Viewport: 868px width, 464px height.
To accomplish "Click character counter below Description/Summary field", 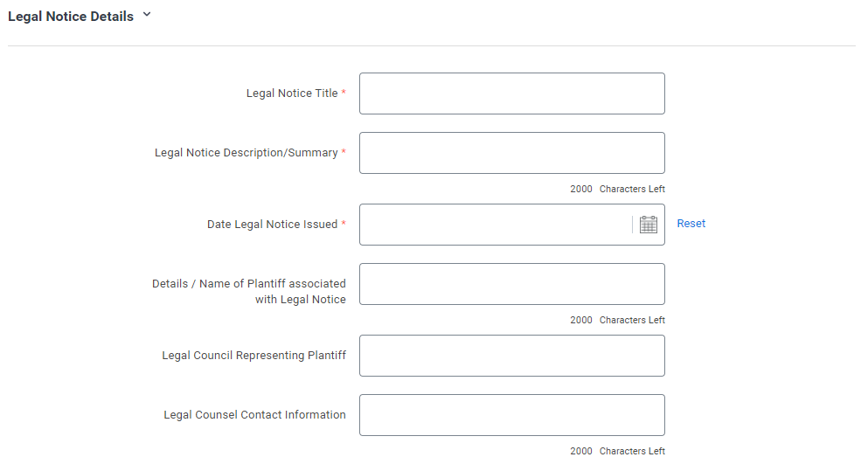I will [x=617, y=189].
